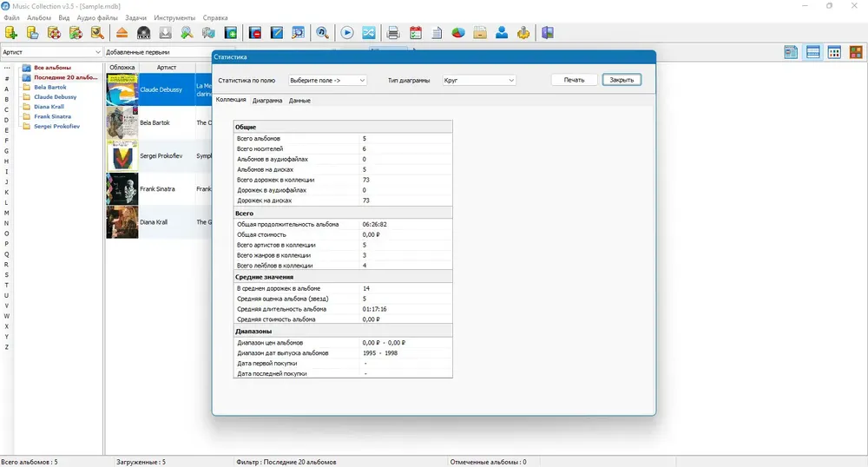Click the edit album pencil icon
This screenshot has height=467, width=868.
[276, 33]
